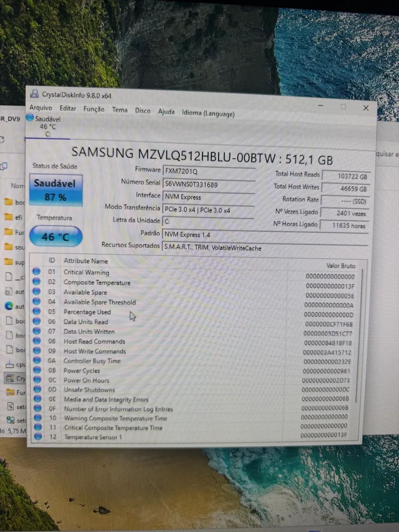This screenshot has height=532, width=399.
Task: Click the Interface field NVM Express
Action: (x=209, y=197)
